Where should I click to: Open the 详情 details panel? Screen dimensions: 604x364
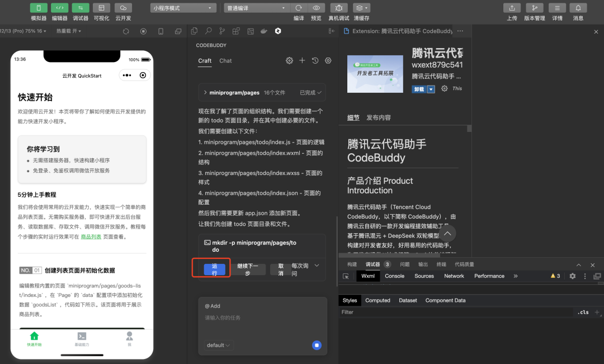pyautogui.click(x=557, y=8)
